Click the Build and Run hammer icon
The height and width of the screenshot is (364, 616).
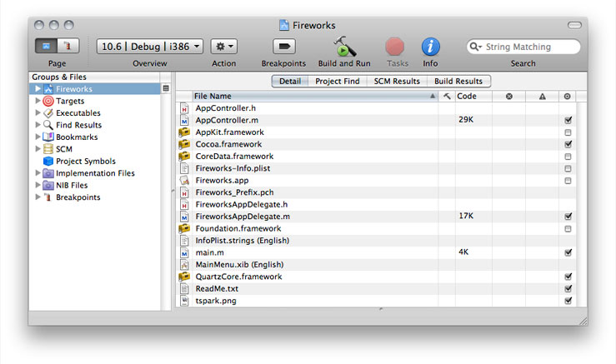point(344,47)
